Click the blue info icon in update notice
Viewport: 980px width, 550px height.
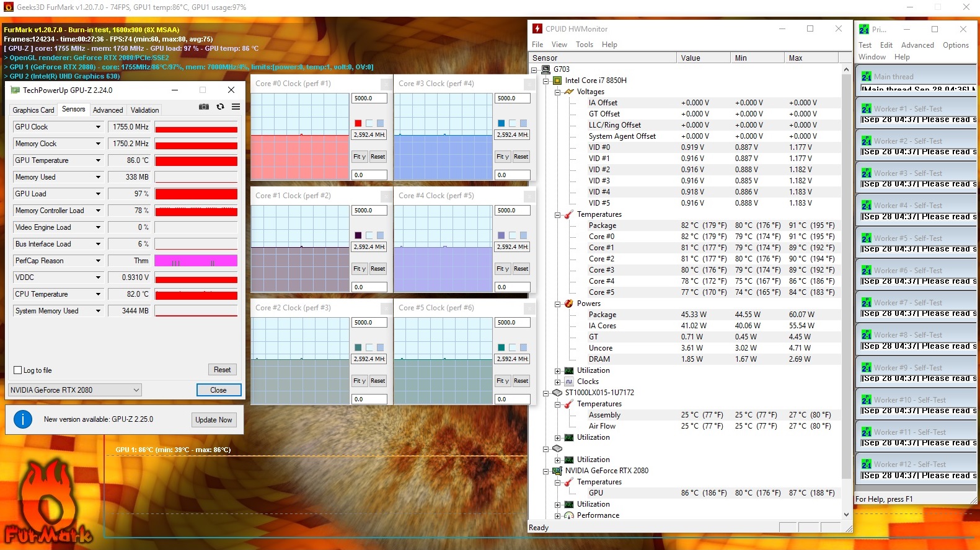(x=23, y=419)
